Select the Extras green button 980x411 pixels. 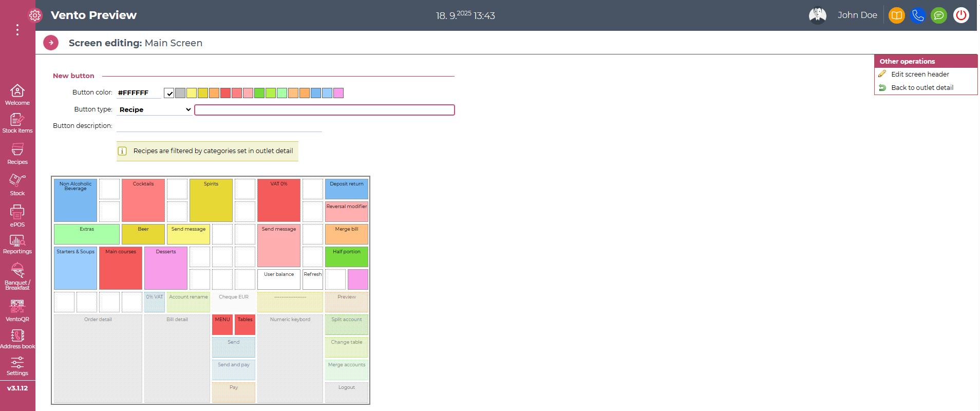[87, 234]
